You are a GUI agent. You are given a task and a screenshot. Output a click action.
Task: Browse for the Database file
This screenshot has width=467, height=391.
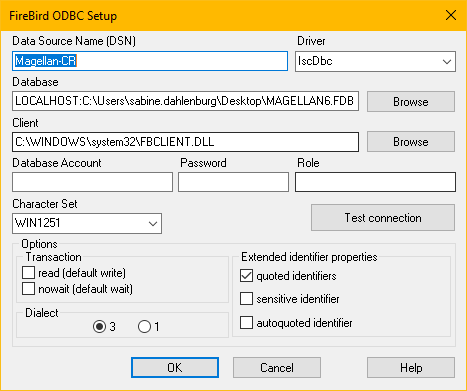[411, 102]
